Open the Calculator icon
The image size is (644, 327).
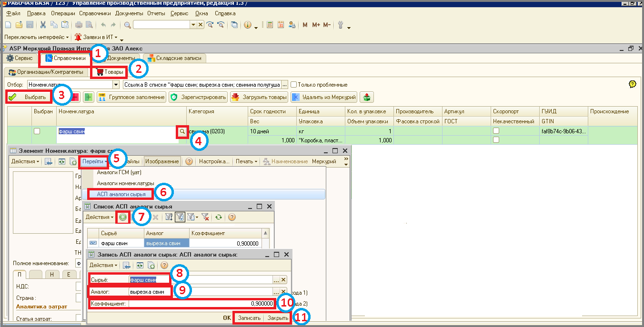point(270,25)
